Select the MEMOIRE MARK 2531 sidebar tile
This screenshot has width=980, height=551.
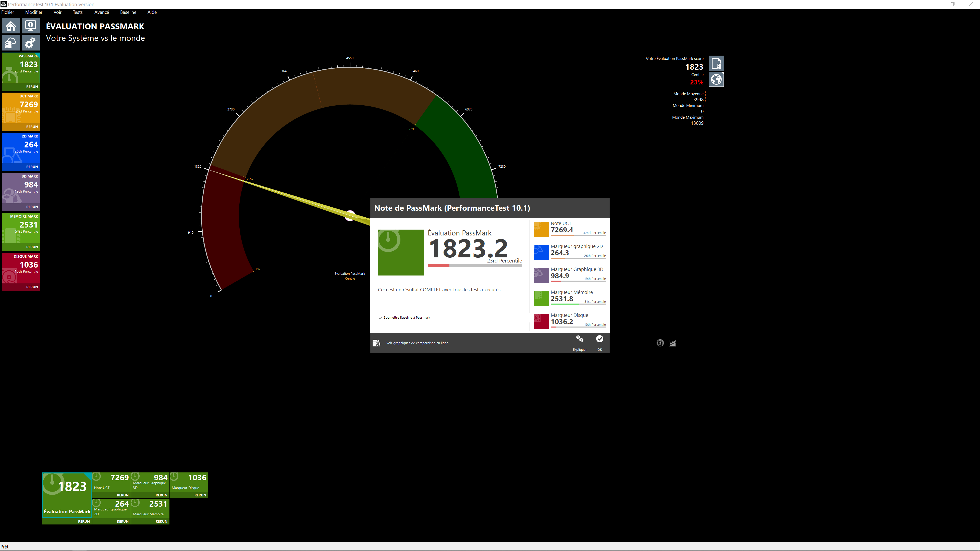pyautogui.click(x=21, y=228)
